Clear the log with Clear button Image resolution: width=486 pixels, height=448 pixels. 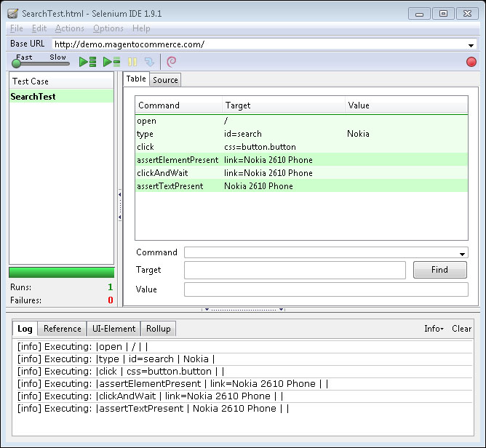[461, 329]
